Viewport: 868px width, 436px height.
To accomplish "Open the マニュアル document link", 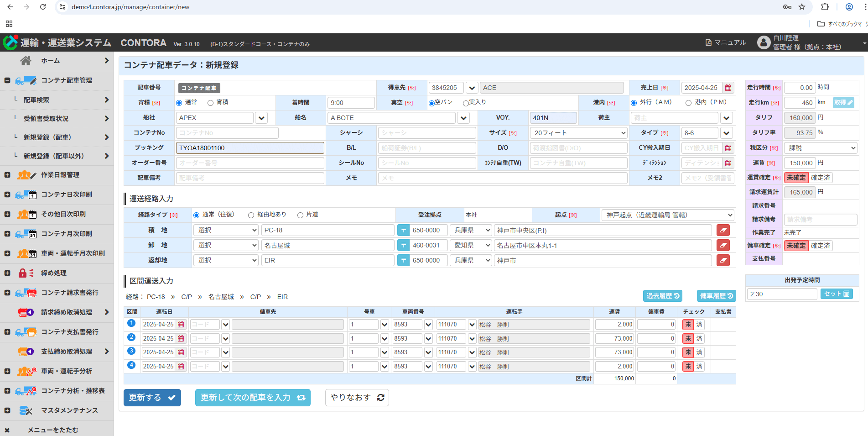I will click(x=725, y=42).
